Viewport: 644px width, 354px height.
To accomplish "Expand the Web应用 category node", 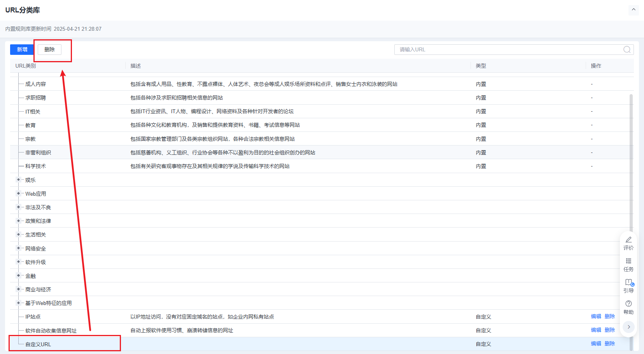I will [x=18, y=193].
